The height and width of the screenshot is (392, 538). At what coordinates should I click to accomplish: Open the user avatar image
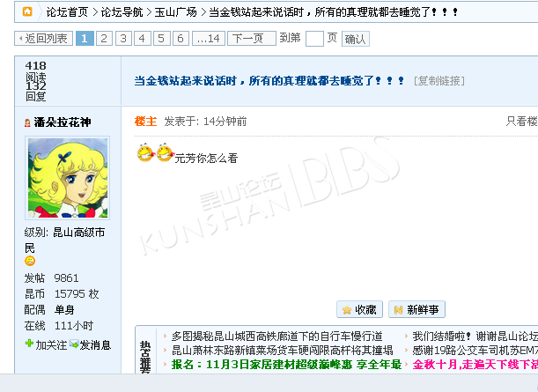click(67, 178)
